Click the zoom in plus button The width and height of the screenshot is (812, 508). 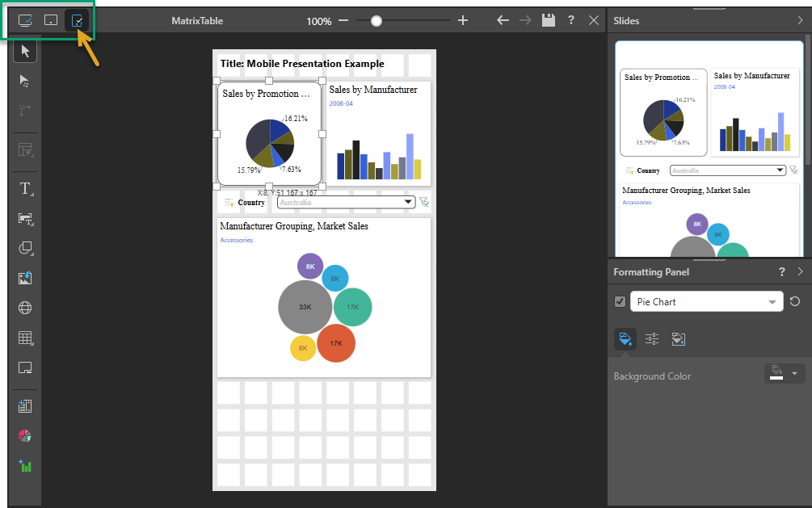click(463, 20)
